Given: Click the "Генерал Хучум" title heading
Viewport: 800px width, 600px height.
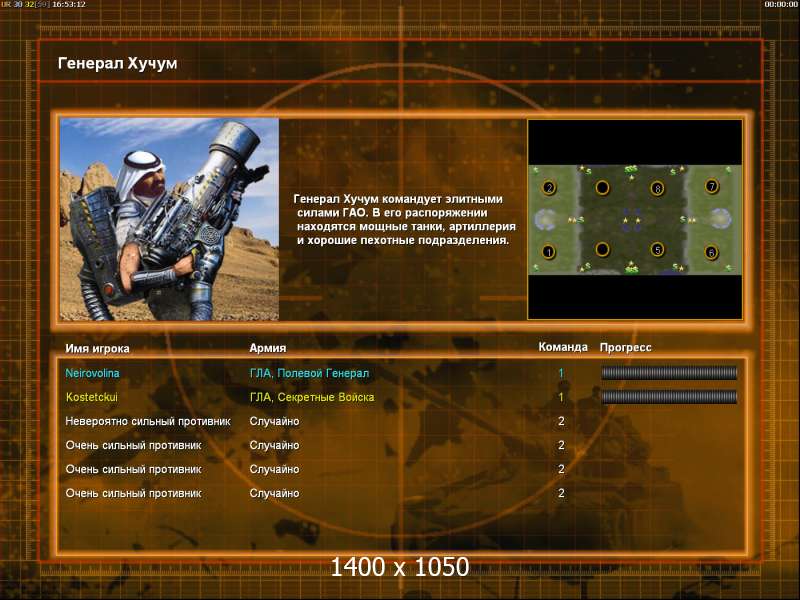Looking at the screenshot, I should (118, 63).
